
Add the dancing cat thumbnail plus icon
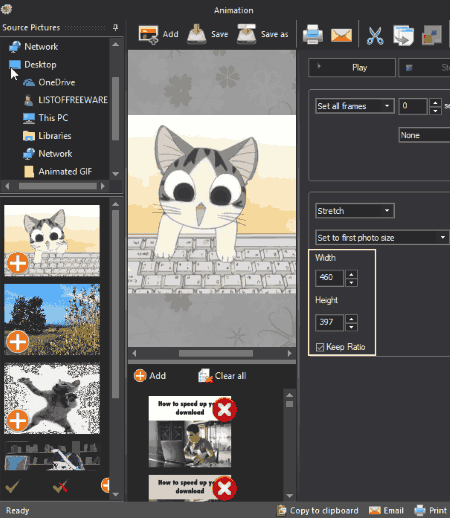[18, 420]
